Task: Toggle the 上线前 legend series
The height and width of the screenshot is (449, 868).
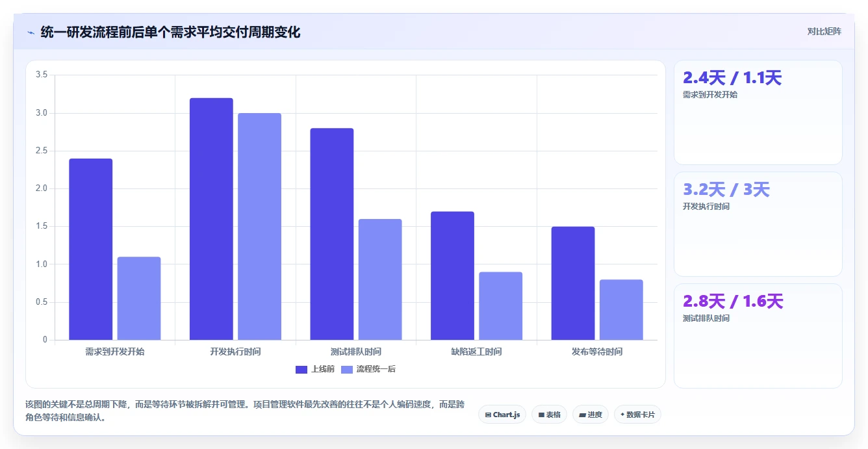Action: pyautogui.click(x=315, y=369)
